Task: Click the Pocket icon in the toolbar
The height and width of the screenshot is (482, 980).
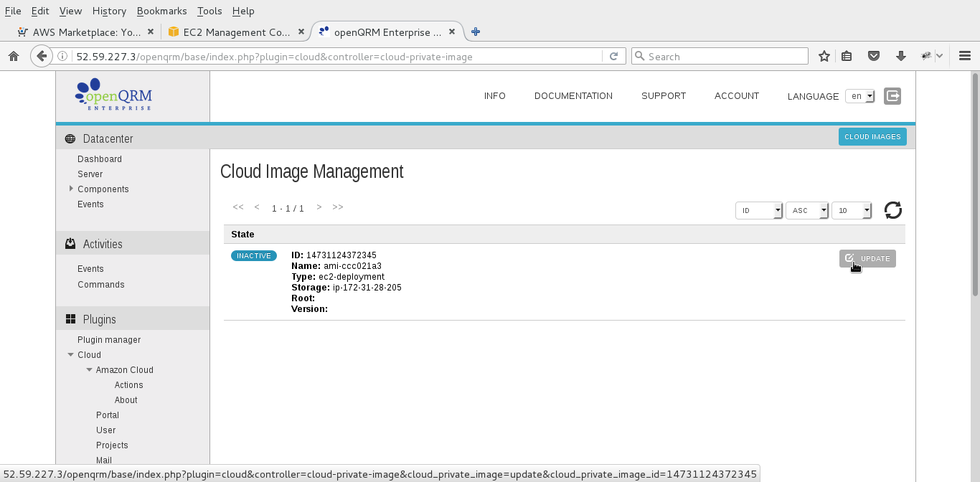Action: 874,56
